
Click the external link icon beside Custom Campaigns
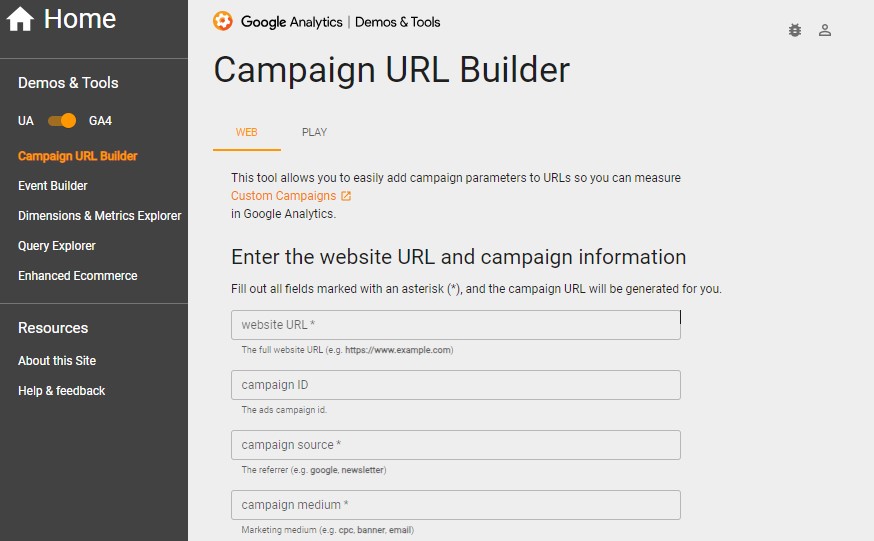[346, 196]
